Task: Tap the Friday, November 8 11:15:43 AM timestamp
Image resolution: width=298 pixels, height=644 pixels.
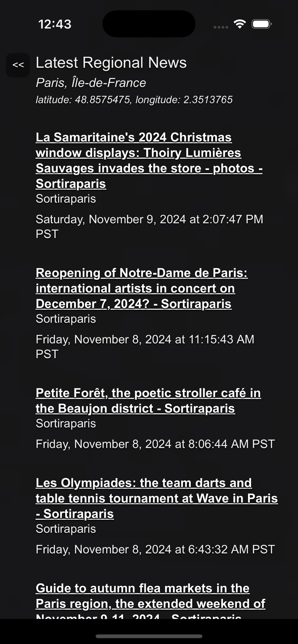Action: click(145, 347)
